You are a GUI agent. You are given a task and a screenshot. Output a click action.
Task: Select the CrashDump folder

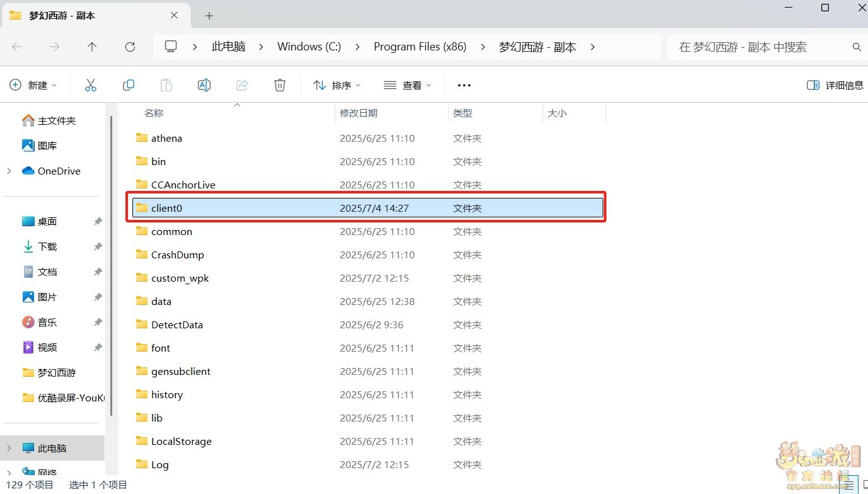click(369, 255)
